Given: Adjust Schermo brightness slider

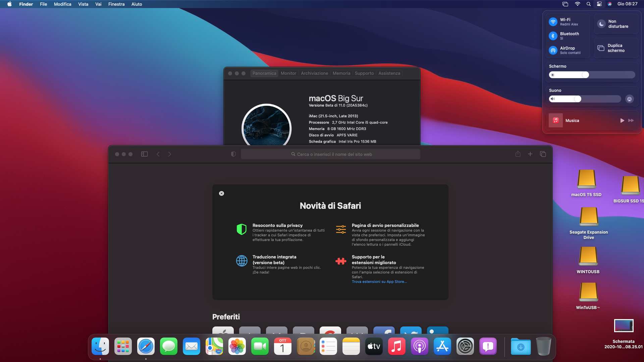Looking at the screenshot, I should (592, 75).
